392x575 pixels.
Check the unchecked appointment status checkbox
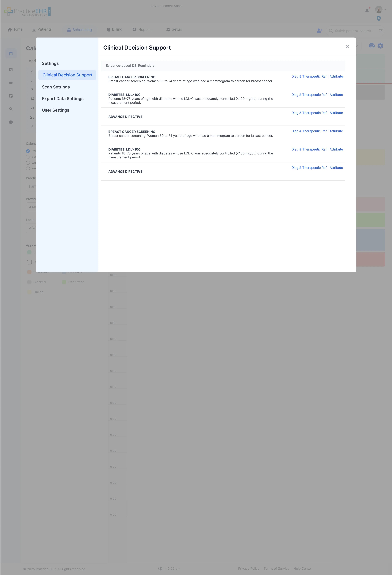click(29, 262)
